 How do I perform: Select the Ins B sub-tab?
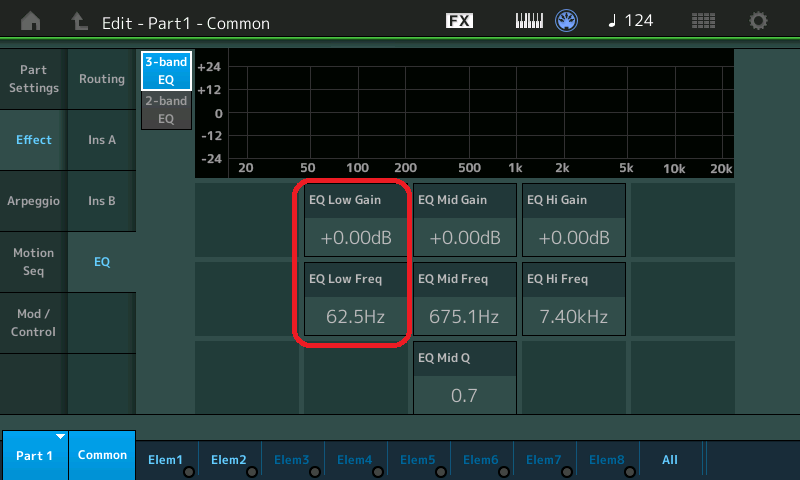(x=102, y=201)
